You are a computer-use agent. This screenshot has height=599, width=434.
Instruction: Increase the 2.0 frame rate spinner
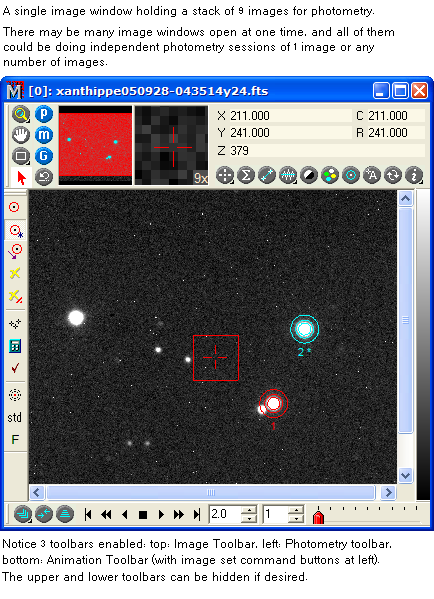[249, 510]
